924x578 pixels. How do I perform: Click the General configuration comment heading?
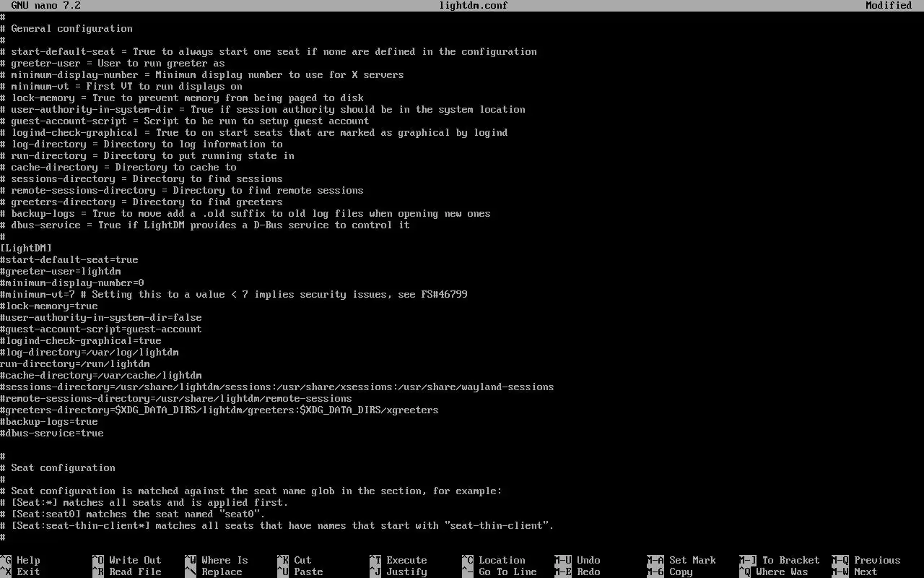coord(66,28)
